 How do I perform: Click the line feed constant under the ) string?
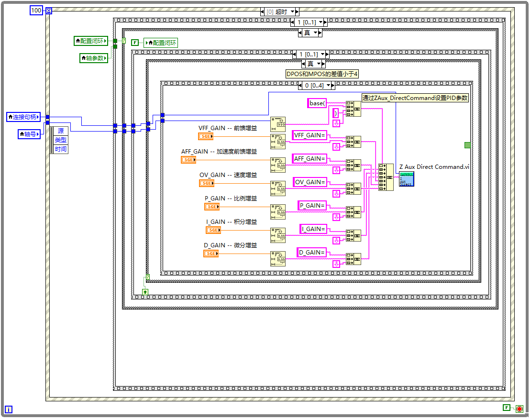click(x=336, y=123)
